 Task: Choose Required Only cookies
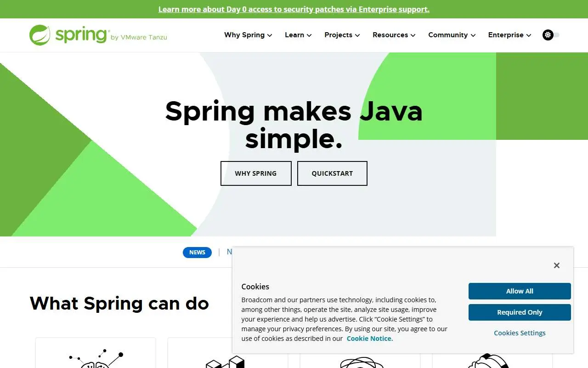point(520,312)
